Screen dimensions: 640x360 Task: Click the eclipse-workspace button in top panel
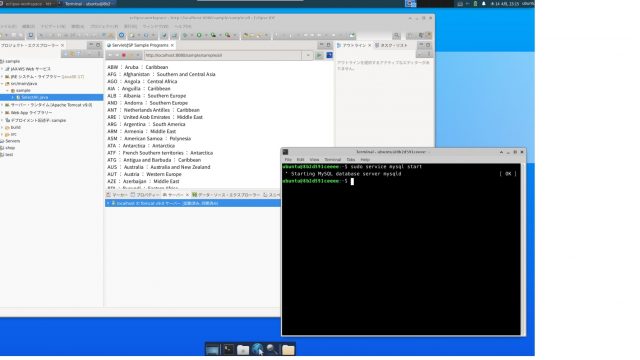pos(29,4)
